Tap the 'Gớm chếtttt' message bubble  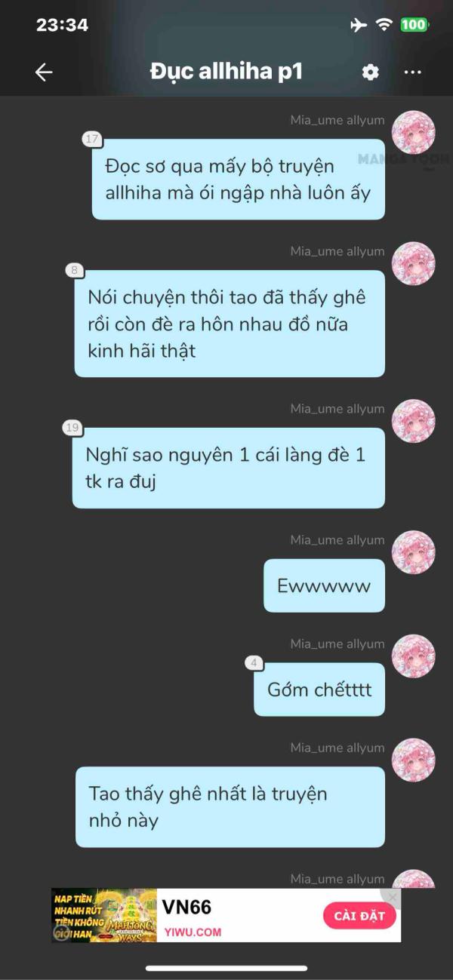319,690
